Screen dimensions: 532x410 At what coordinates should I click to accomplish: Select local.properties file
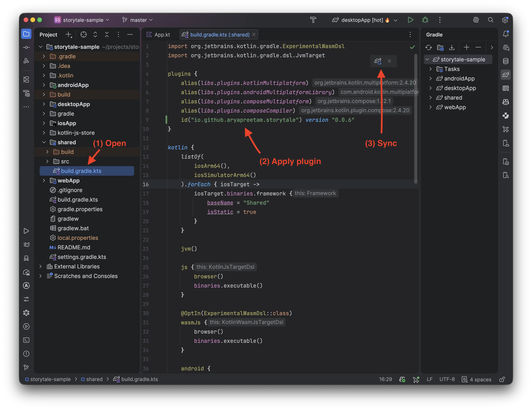pyautogui.click(x=78, y=238)
